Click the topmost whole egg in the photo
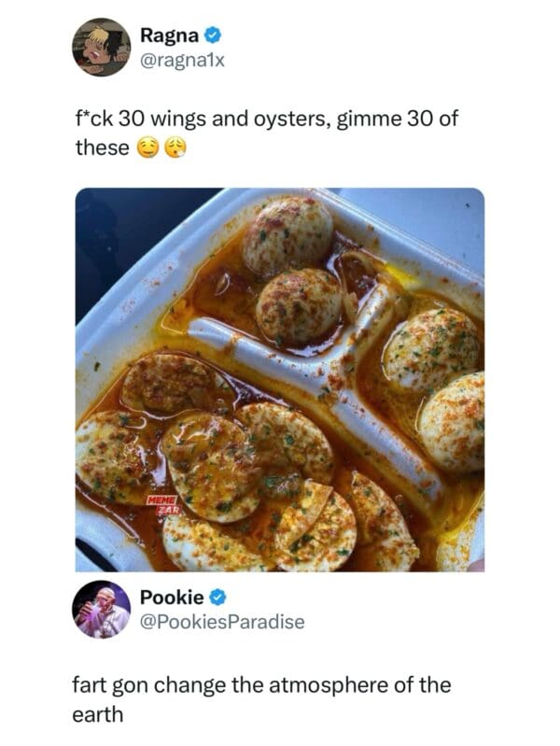Screen dimensions: 560x746 coord(288,234)
